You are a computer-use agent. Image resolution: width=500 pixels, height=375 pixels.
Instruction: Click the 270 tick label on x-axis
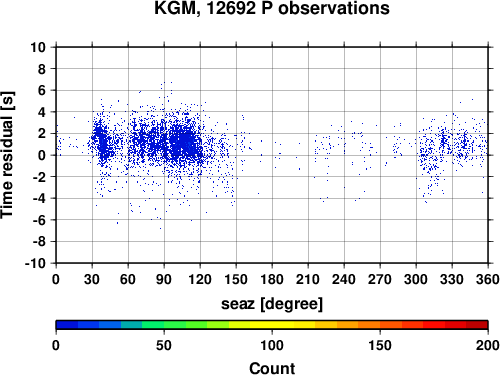380,279
